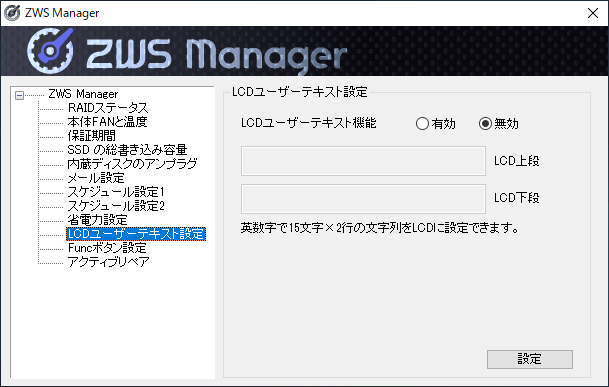Open SSD の総書き込み容量 page
The height and width of the screenshot is (387, 609).
click(127, 150)
